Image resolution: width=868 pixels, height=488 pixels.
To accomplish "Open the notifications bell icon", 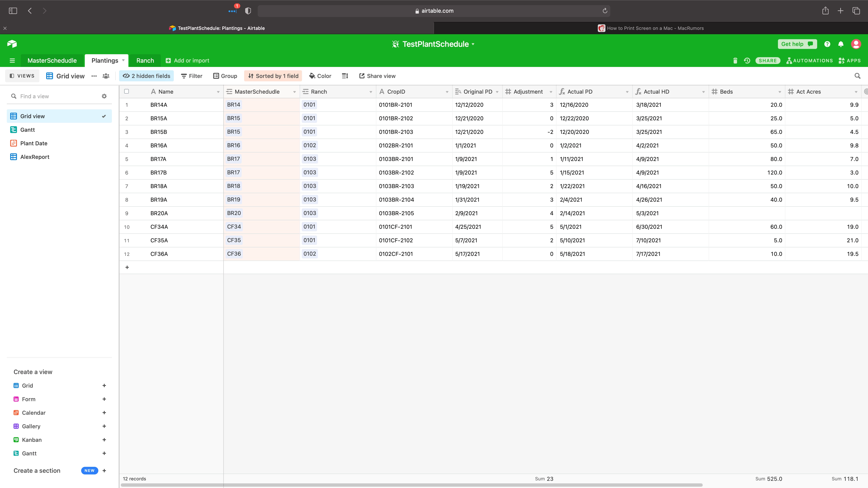I will (841, 44).
